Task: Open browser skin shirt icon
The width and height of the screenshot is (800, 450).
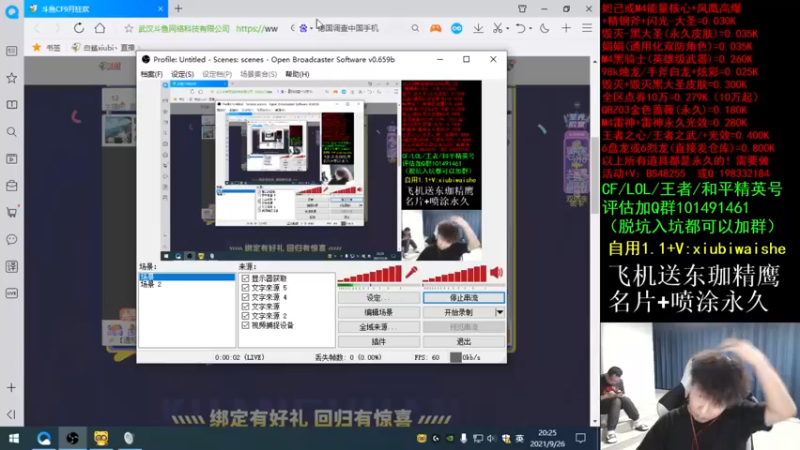Action: tap(522, 9)
